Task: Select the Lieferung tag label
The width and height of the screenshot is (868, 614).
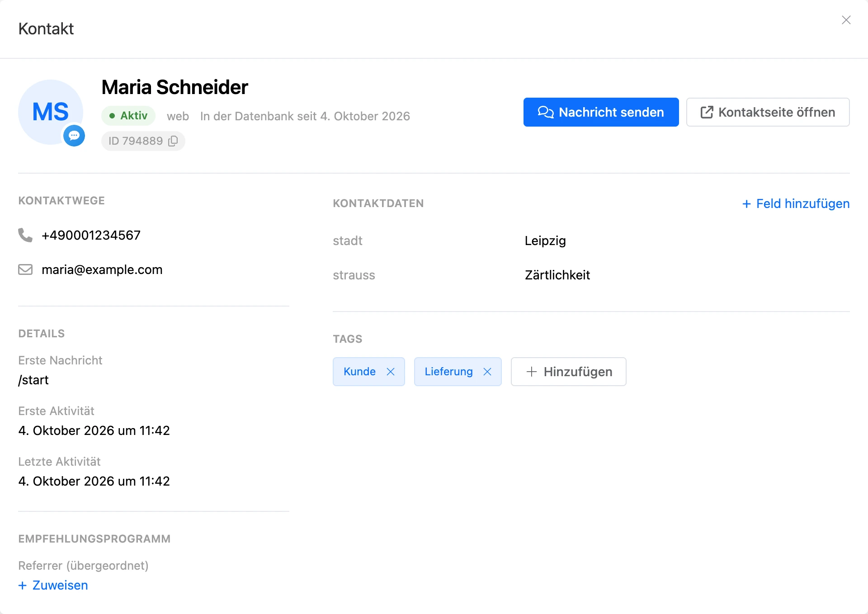Action: [x=448, y=372]
